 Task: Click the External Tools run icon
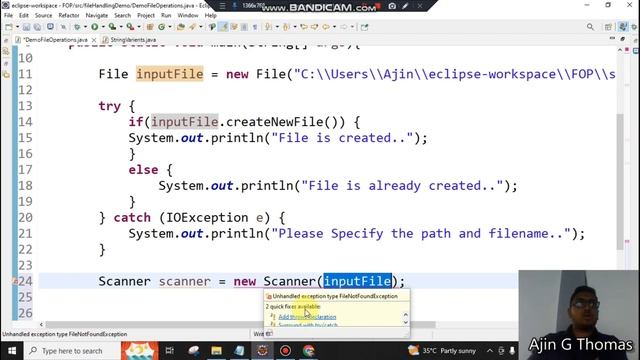130,27
